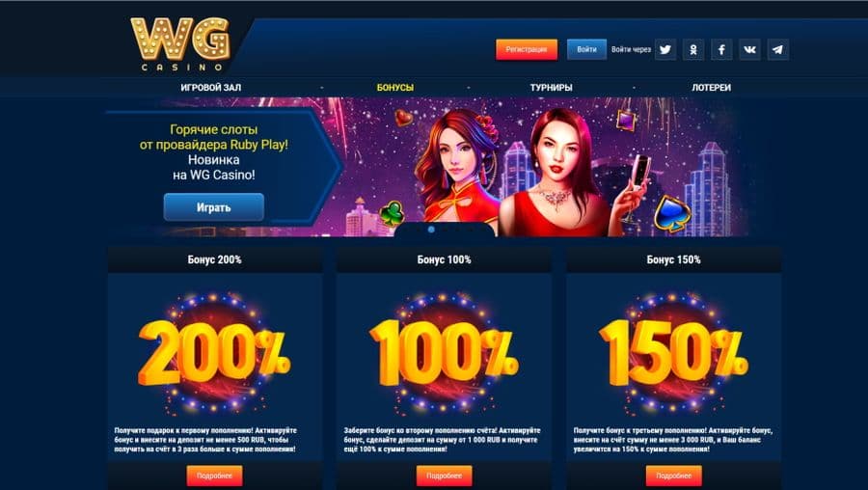
Task: Log in via the Odnoklassniki icon
Action: [693, 49]
